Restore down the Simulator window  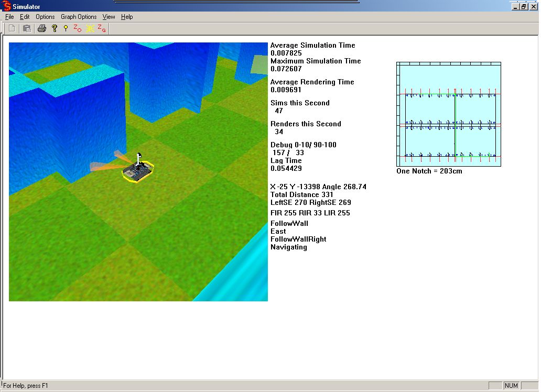524,6
